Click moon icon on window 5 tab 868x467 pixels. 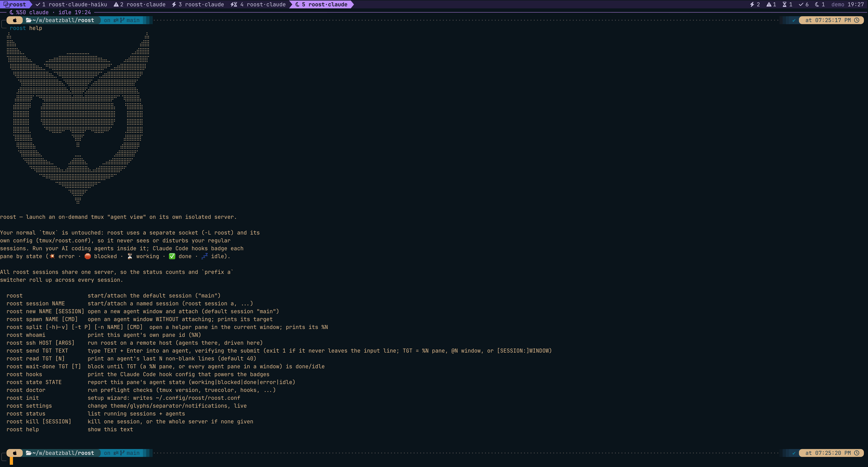click(297, 4)
